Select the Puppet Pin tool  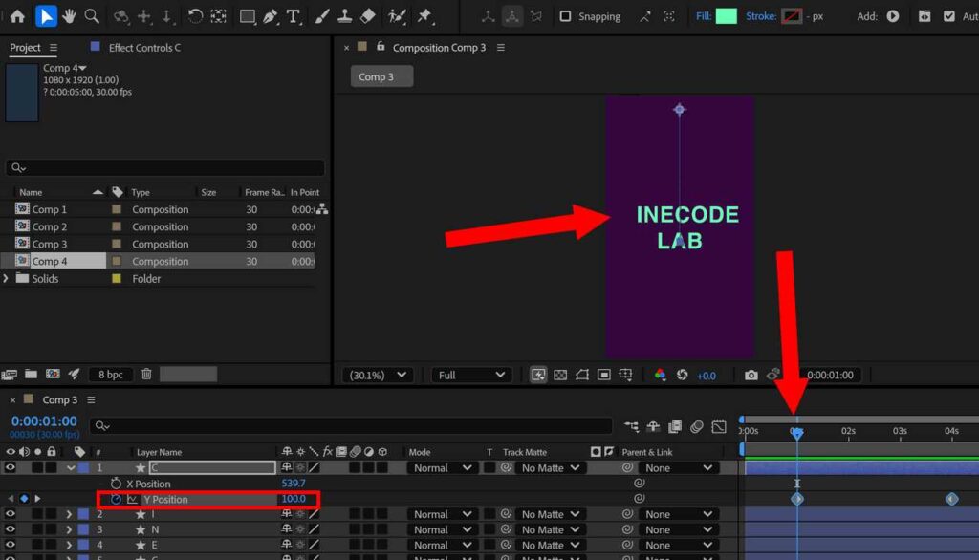pyautogui.click(x=424, y=16)
